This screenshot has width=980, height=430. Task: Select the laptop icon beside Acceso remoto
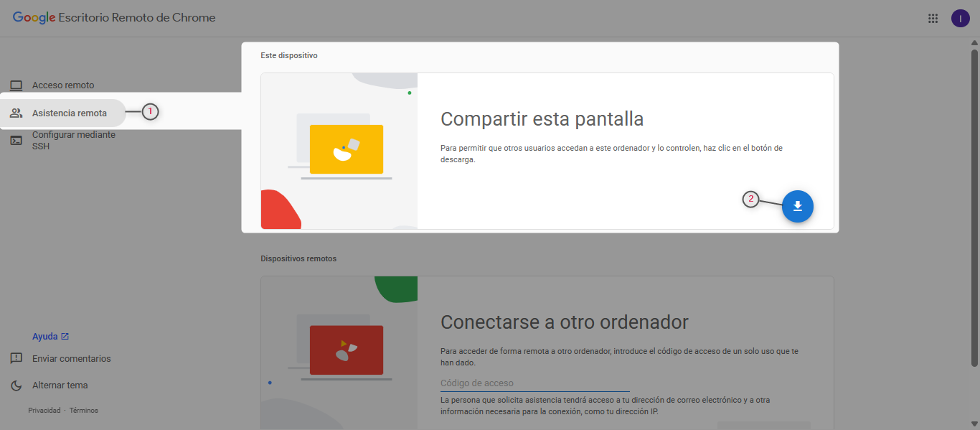[x=16, y=85]
